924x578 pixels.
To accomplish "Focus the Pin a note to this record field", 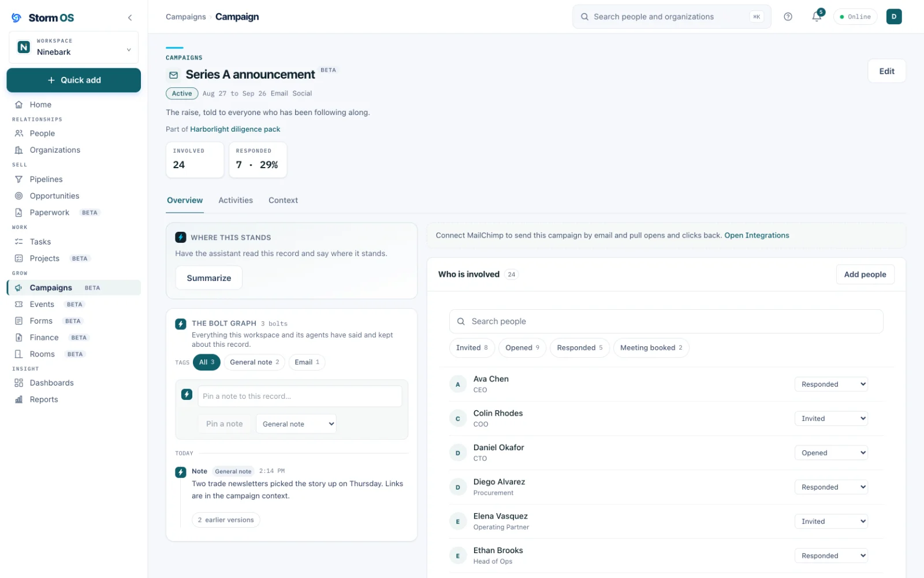I will coord(300,397).
